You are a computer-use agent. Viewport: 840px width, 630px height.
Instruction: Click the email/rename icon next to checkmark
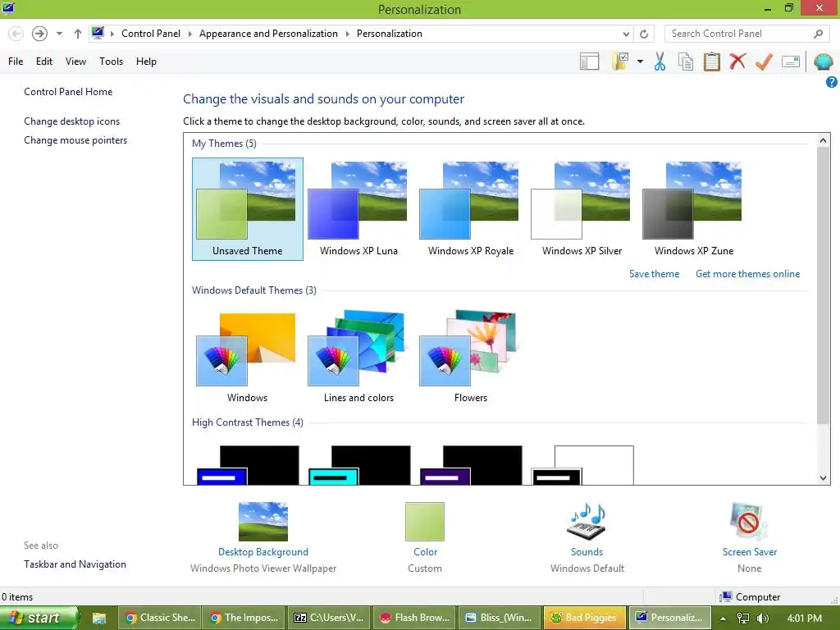pyautogui.click(x=791, y=62)
